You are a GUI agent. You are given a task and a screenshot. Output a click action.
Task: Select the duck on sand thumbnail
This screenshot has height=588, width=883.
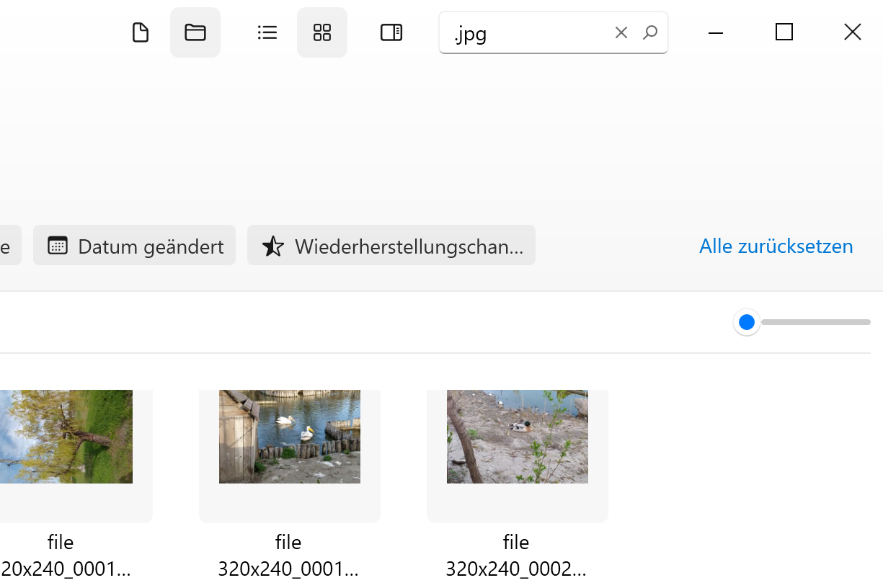point(518,437)
